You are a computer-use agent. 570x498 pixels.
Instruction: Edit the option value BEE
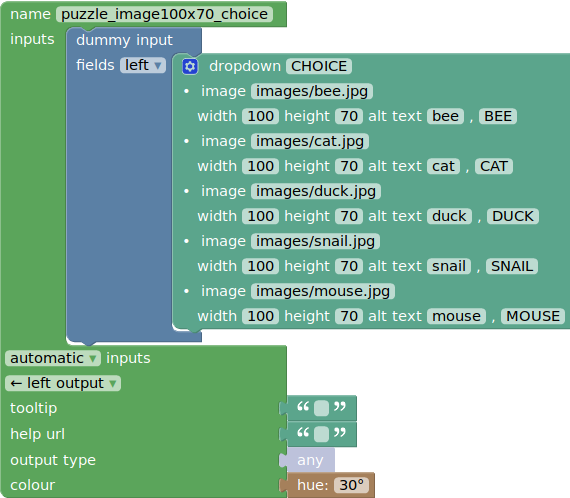[x=498, y=116]
